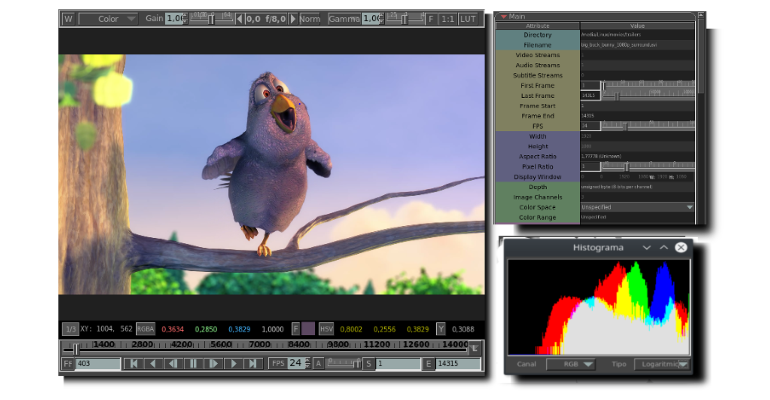Reset Gamma with the Gamma button
Image resolution: width=770 pixels, height=400 pixels.
tap(344, 19)
